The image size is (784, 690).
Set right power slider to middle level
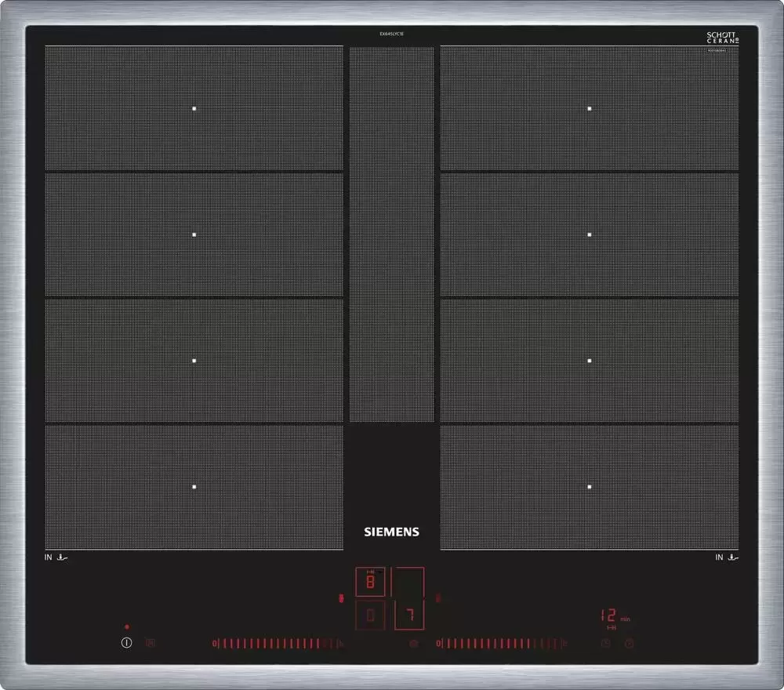502,644
